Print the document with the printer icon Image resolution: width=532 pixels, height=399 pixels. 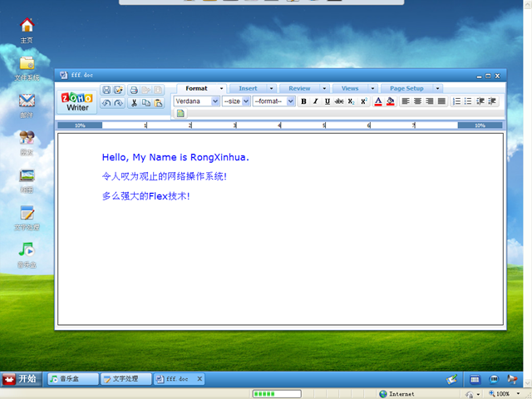tap(134, 90)
